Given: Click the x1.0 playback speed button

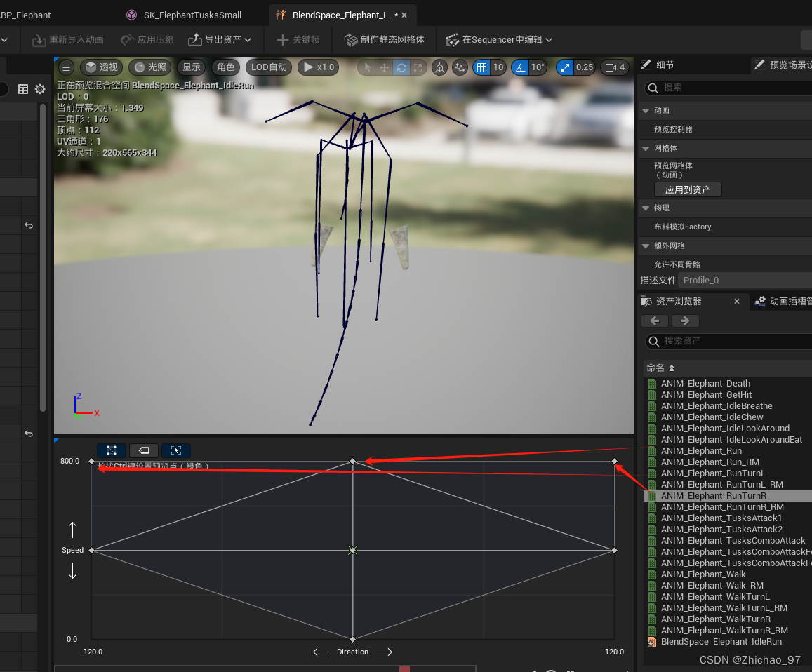Looking at the screenshot, I should pyautogui.click(x=319, y=67).
